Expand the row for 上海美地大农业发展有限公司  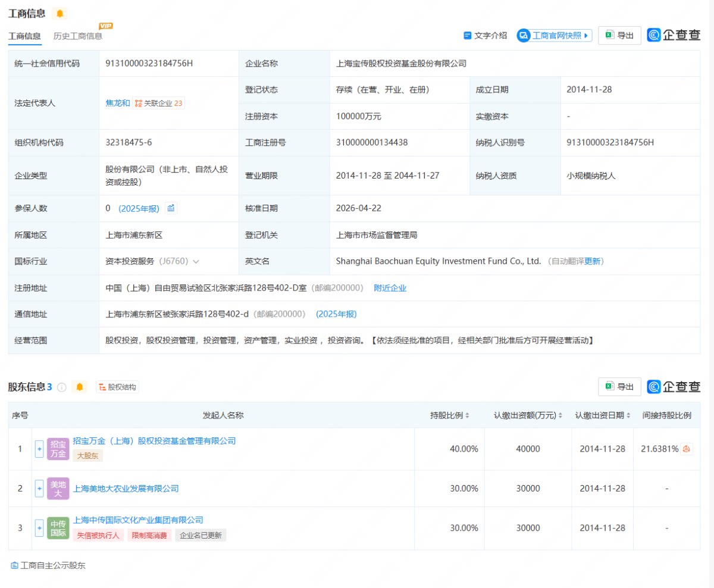click(x=39, y=489)
